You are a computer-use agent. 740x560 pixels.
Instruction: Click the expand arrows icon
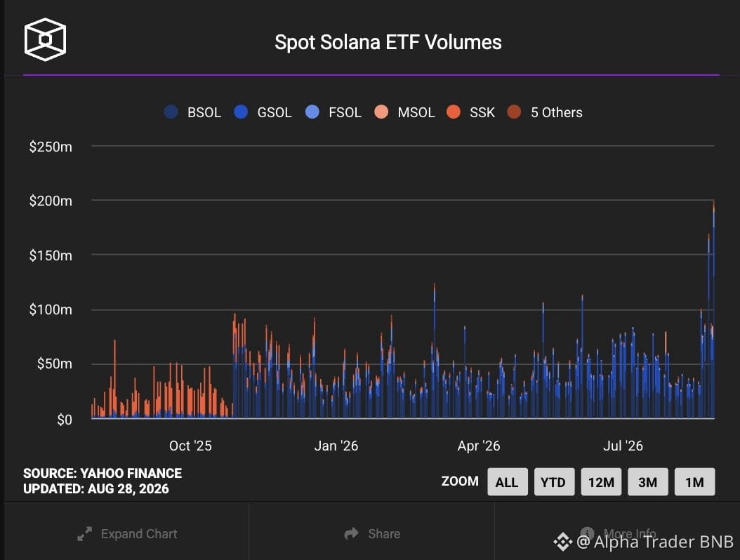click(84, 534)
